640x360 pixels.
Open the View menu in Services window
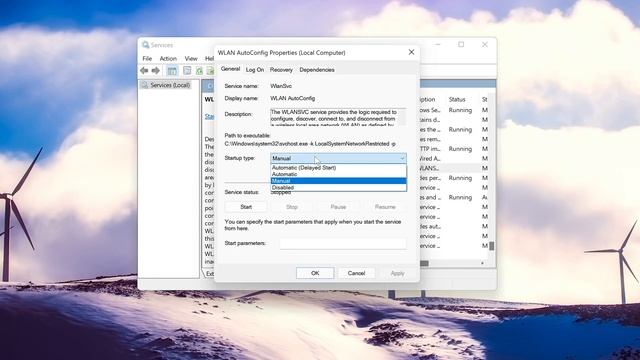point(191,58)
